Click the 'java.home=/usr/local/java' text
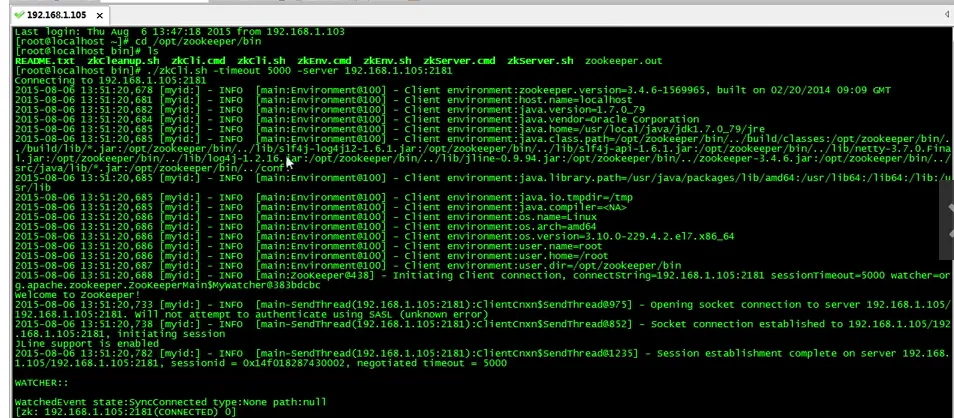 tap(593, 129)
